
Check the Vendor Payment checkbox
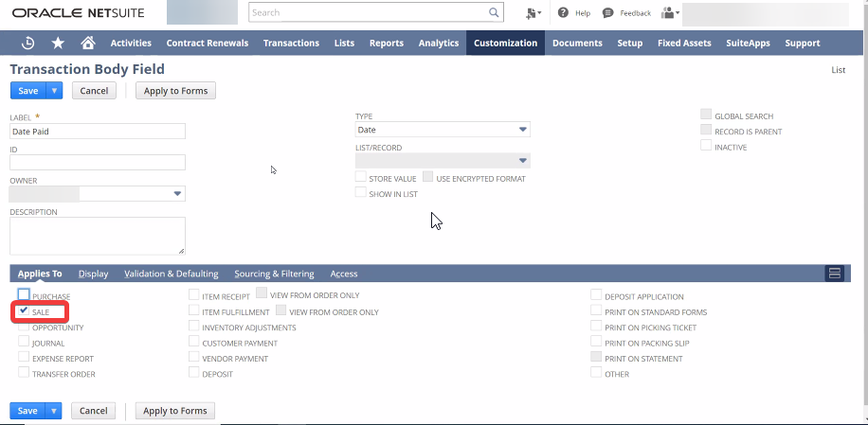193,357
